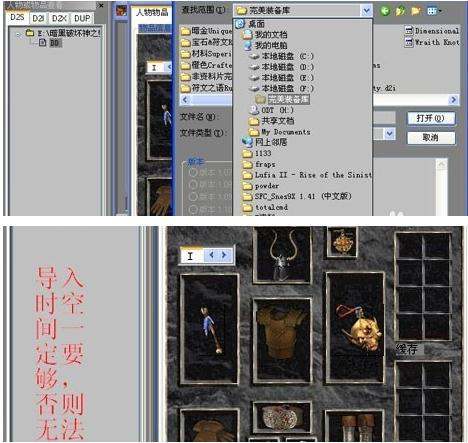Select the golden amulet slot
The width and height of the screenshot is (468, 443).
[x=342, y=242]
